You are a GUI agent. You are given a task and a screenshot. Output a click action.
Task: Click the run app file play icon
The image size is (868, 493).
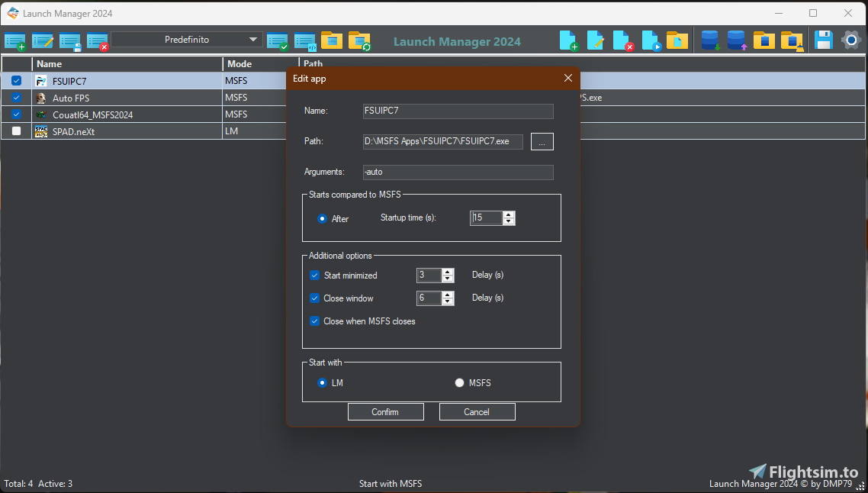coord(651,40)
